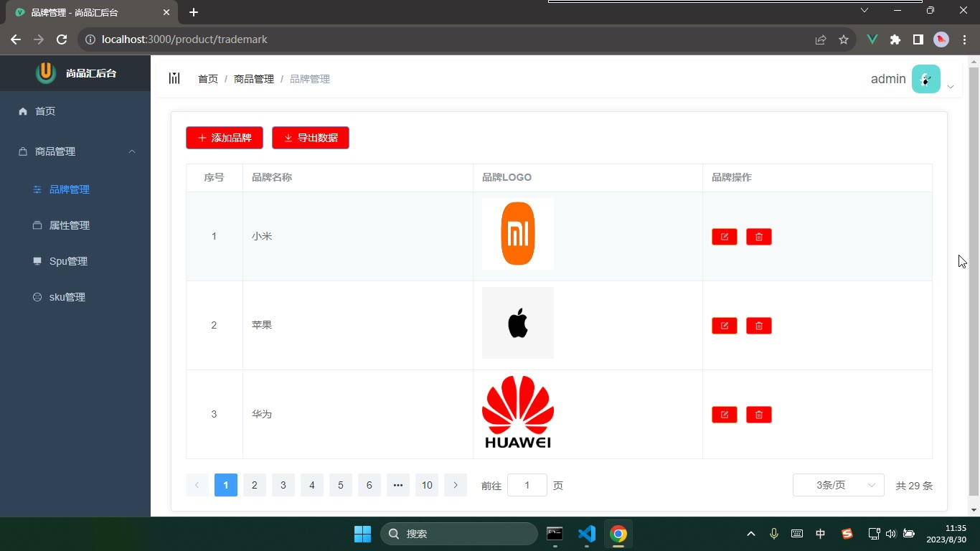Bookmark this page with star icon
The width and height of the screenshot is (980, 551).
tap(844, 40)
